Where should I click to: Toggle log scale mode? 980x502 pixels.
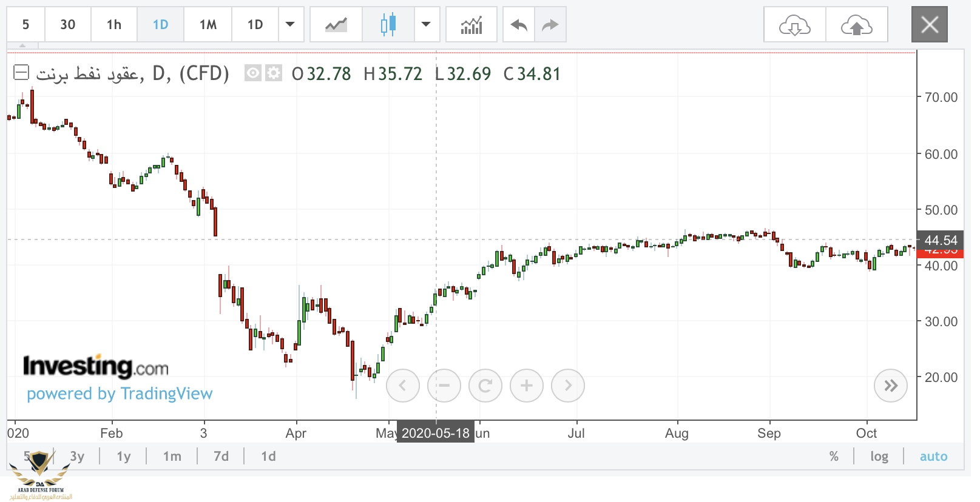pyautogui.click(x=879, y=456)
